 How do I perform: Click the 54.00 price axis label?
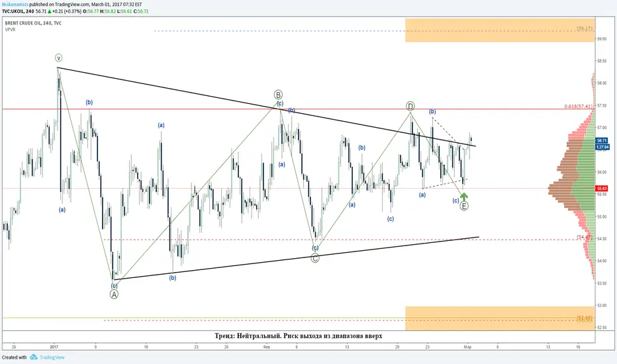(x=602, y=261)
